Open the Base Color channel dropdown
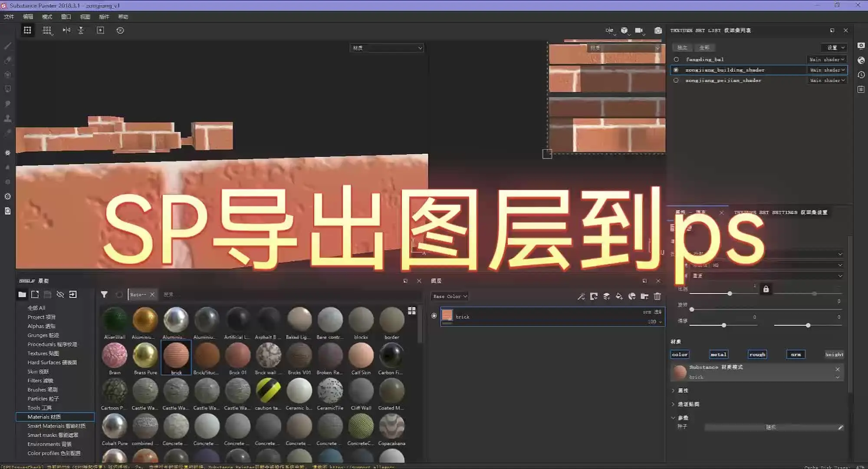Image resolution: width=868 pixels, height=469 pixels. [x=449, y=296]
